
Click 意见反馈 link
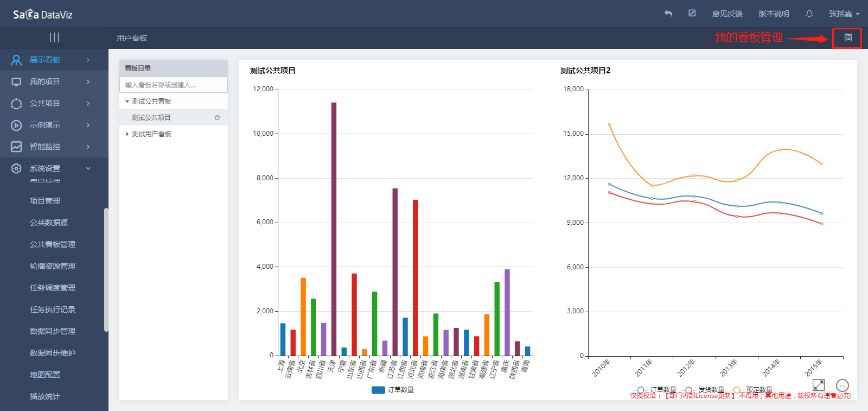click(x=727, y=14)
